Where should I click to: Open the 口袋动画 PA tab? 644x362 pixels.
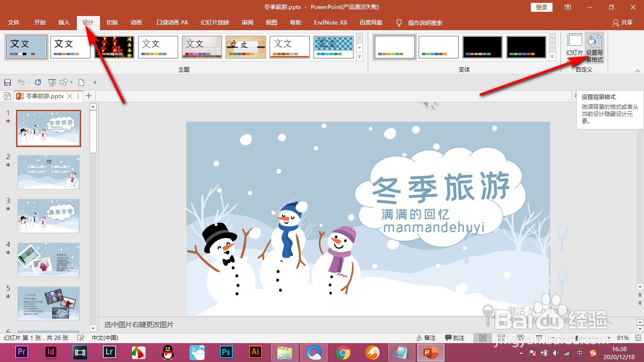(x=173, y=23)
